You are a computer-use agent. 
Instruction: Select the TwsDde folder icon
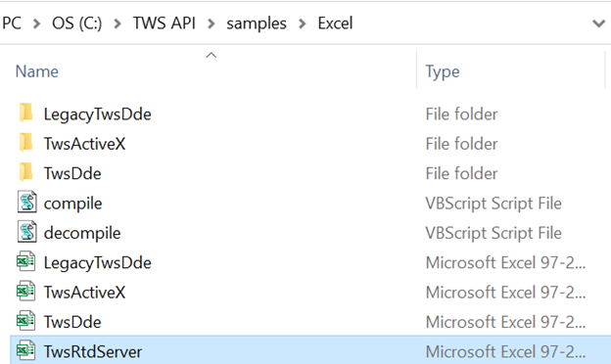26,172
